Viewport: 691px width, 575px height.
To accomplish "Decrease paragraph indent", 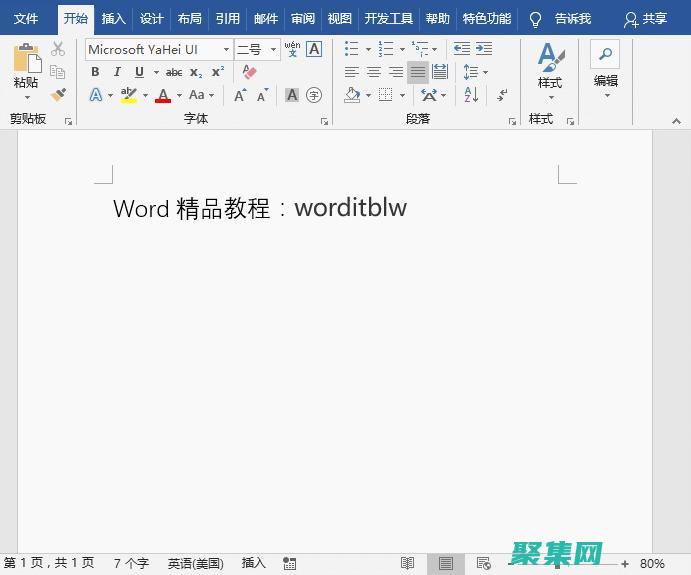I will tap(462, 49).
